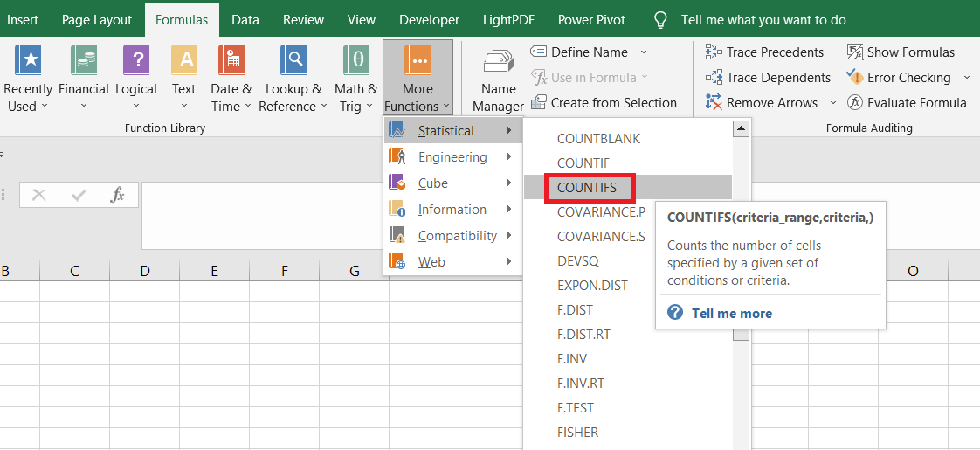Open Lookup & Reference functions icon
This screenshot has height=450, width=980.
coord(293,61)
